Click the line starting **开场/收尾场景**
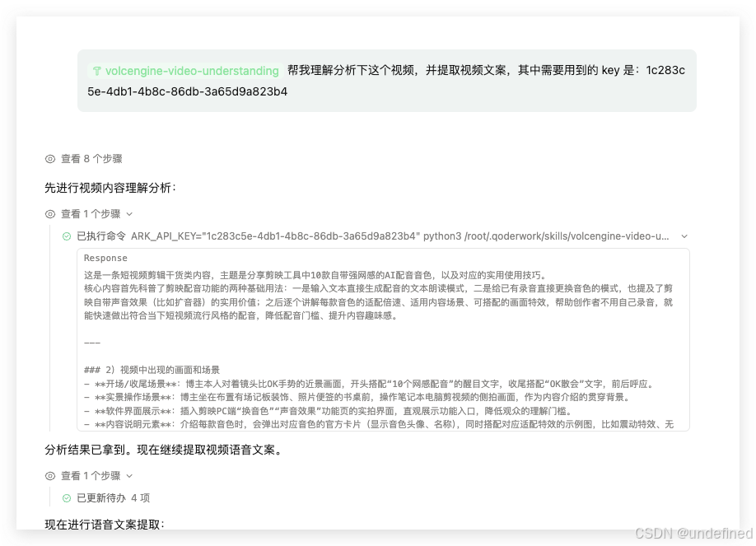 tap(369, 384)
